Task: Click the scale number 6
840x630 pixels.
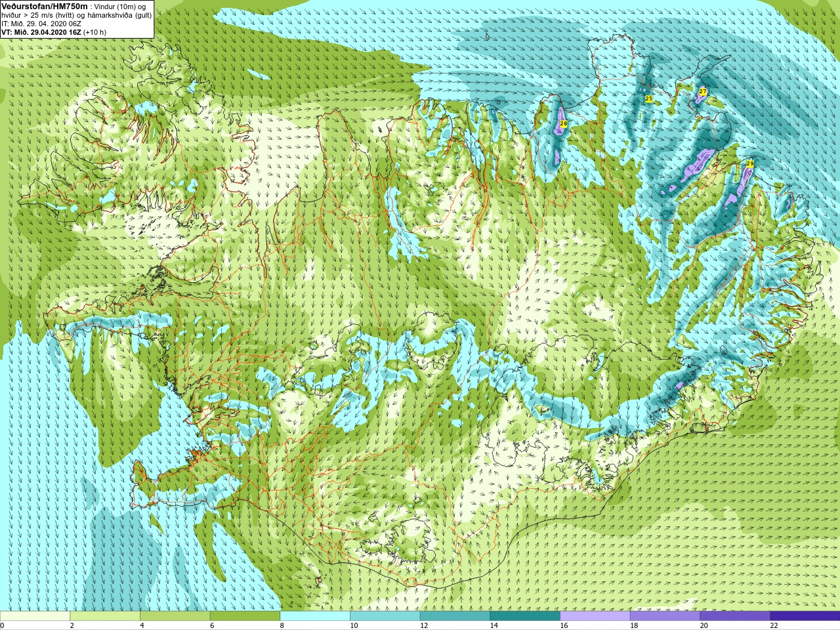Action: click(212, 625)
